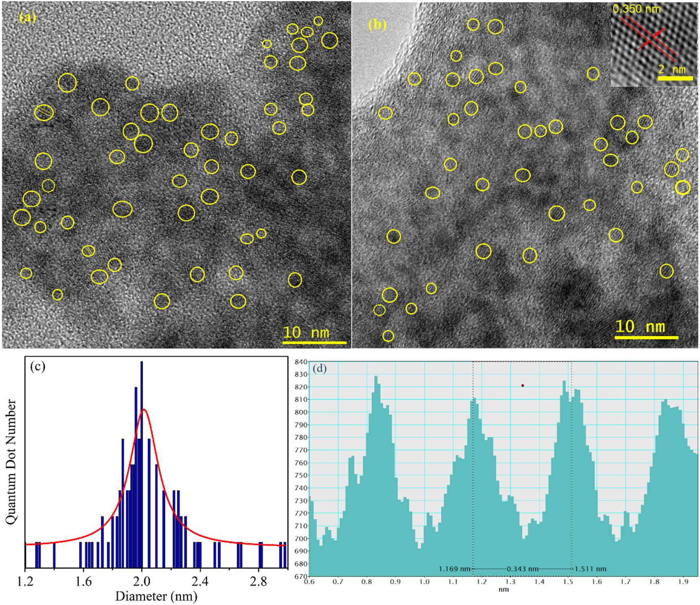700x605 pixels.
Task: Click the 1.2 tick label on the histogram
Action: click(x=25, y=582)
